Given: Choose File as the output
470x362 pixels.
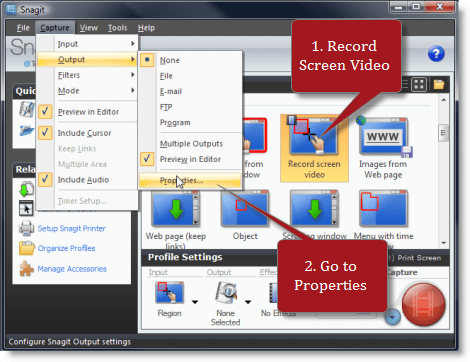Looking at the screenshot, I should 190,76.
